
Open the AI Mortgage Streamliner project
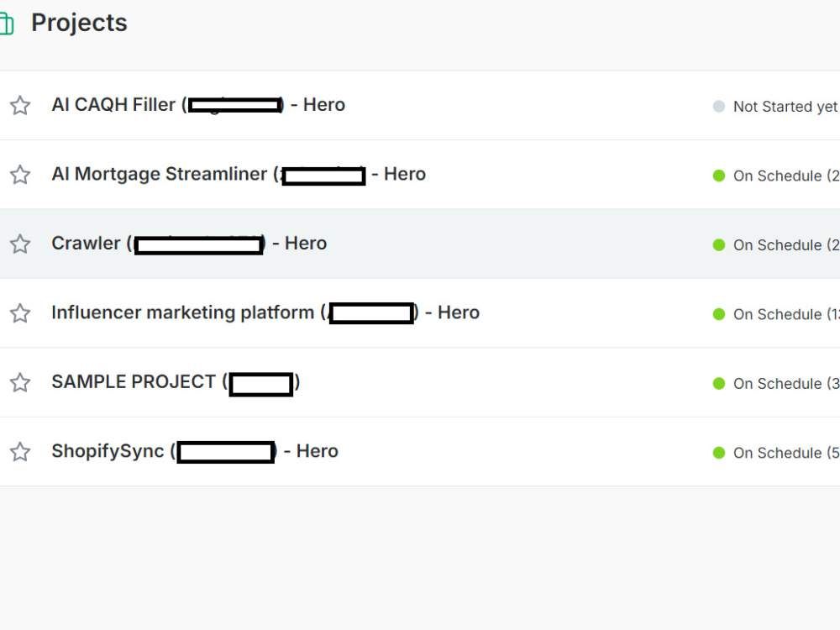(x=239, y=174)
